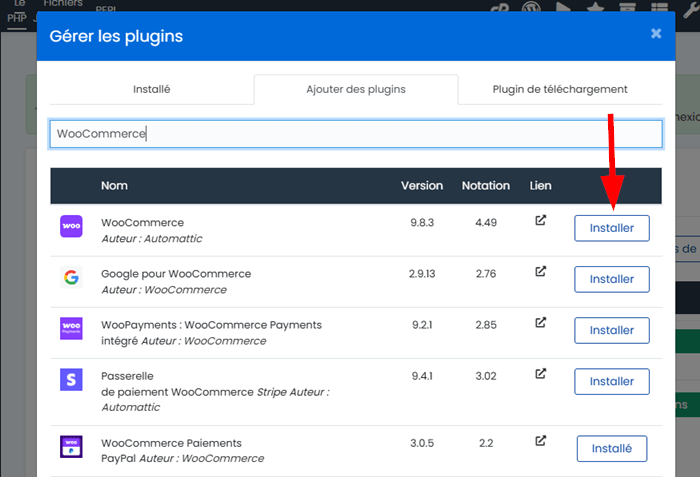Click version value 2.9.13
The width and height of the screenshot is (700, 477).
(x=422, y=274)
